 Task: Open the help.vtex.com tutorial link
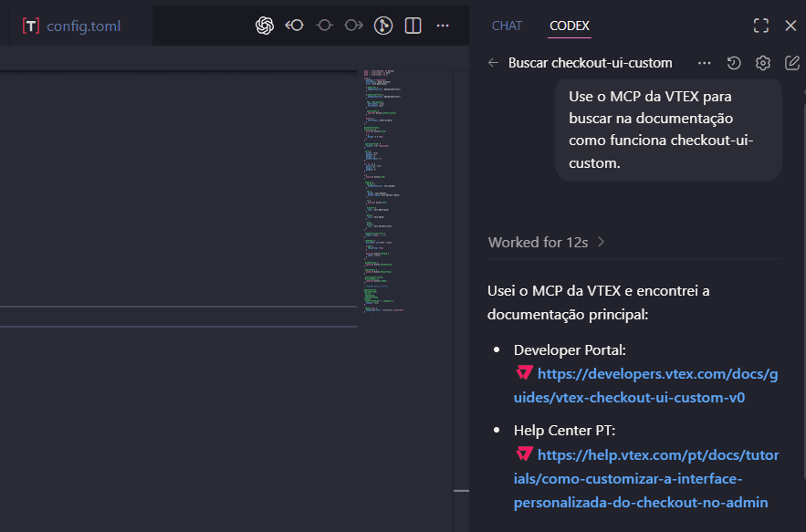point(646,478)
